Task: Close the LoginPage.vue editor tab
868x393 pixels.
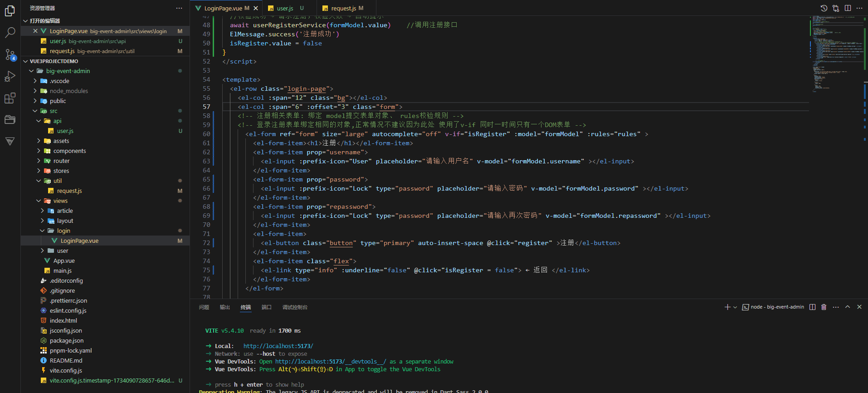Action: (256, 8)
